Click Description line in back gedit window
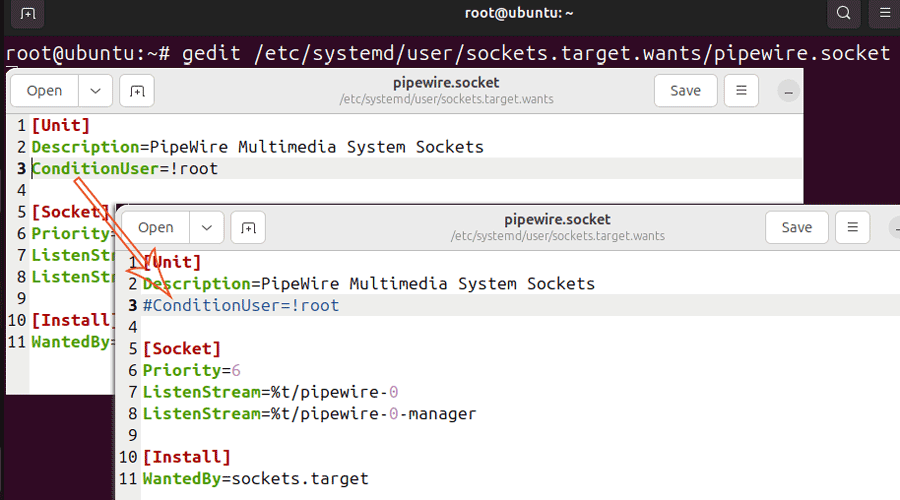The image size is (900, 500). pos(257,147)
